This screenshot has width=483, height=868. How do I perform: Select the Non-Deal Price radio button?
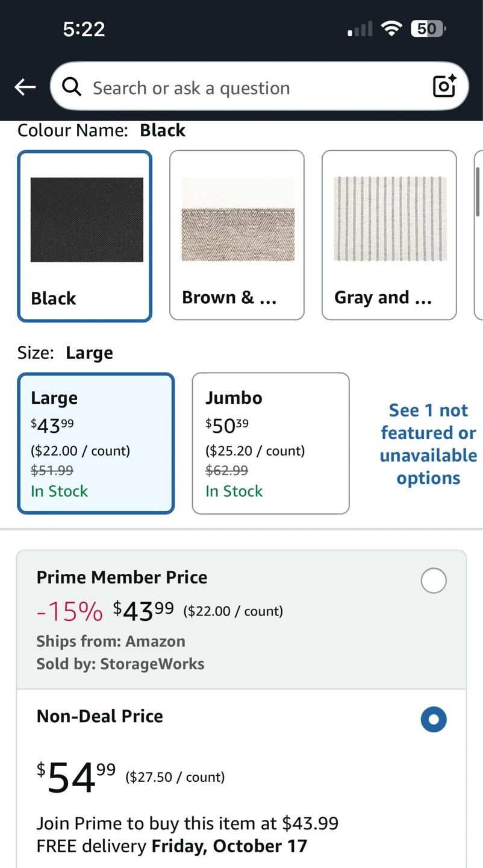point(434,719)
